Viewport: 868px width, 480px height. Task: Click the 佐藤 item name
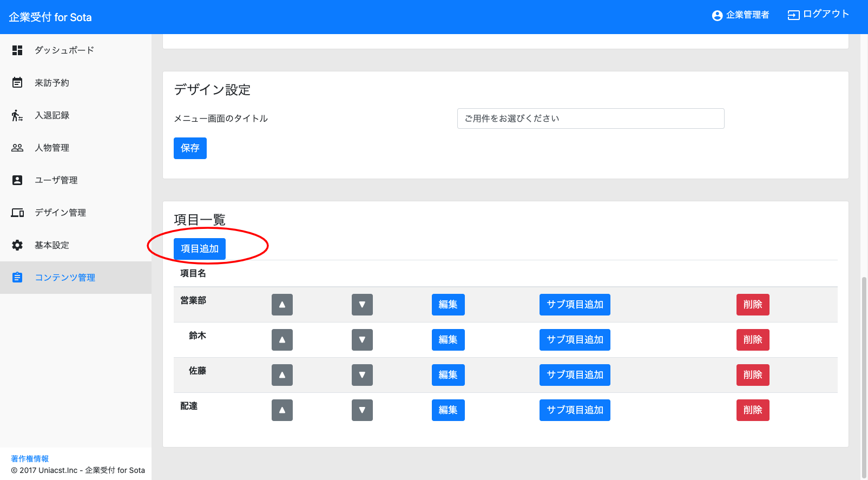click(x=198, y=371)
